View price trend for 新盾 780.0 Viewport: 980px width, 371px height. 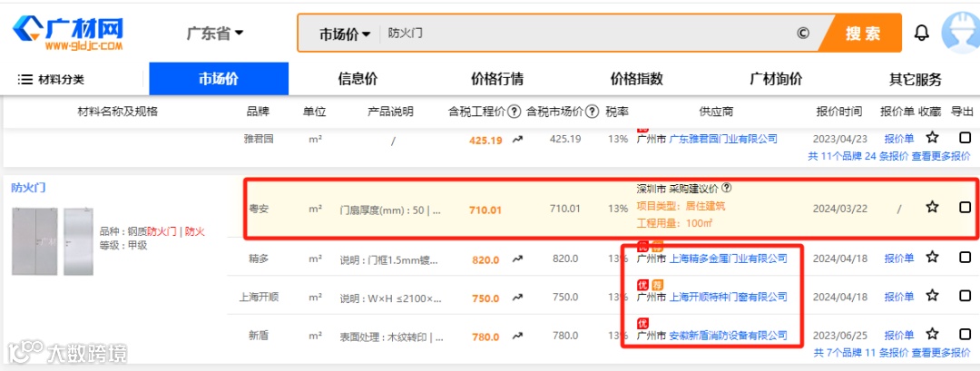(517, 336)
